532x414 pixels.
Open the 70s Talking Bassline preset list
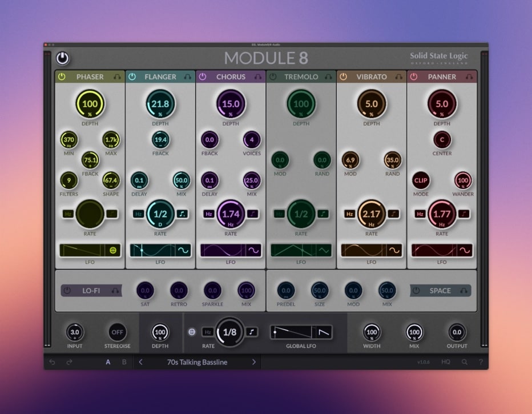[x=197, y=362]
